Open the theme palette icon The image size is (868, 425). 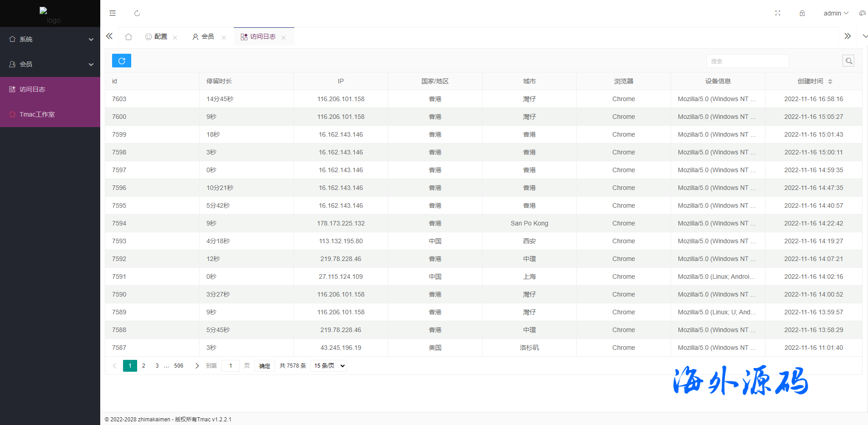(862, 13)
